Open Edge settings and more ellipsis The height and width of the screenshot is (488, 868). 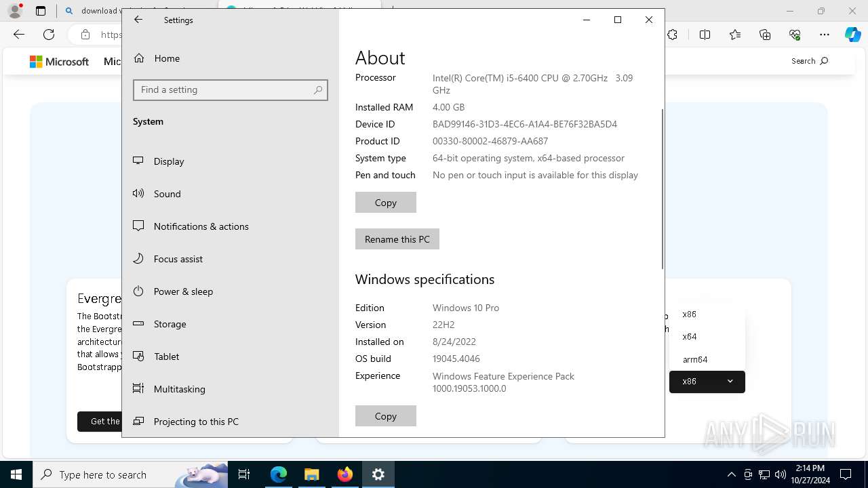pos(825,35)
